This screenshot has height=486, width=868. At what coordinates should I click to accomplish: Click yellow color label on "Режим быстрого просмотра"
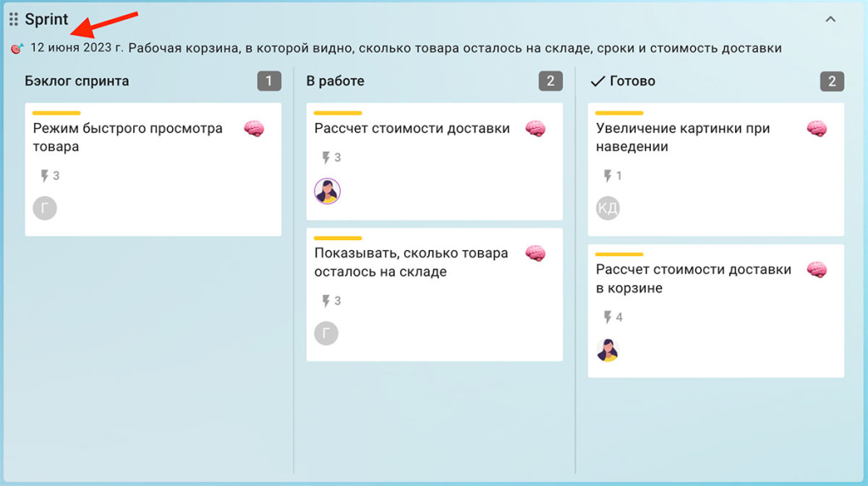point(56,113)
